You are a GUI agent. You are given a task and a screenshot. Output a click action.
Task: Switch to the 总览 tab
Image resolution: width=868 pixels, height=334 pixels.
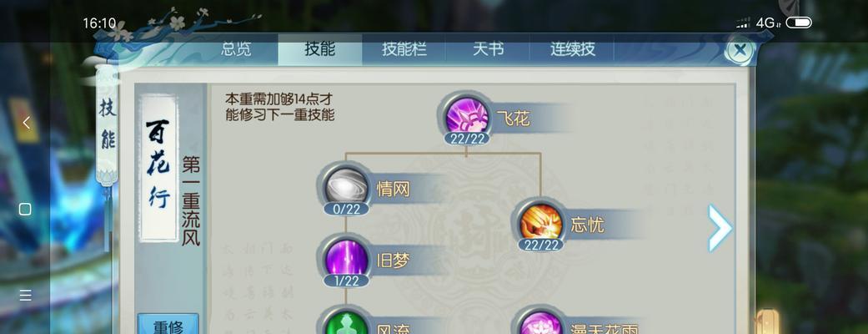click(236, 48)
